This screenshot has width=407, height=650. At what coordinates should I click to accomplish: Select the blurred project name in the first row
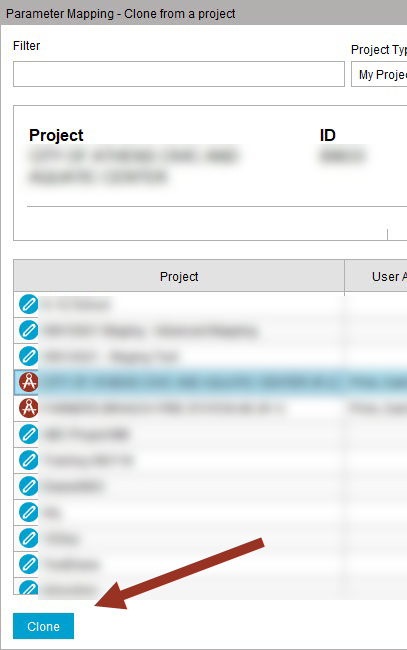pyautogui.click(x=77, y=305)
